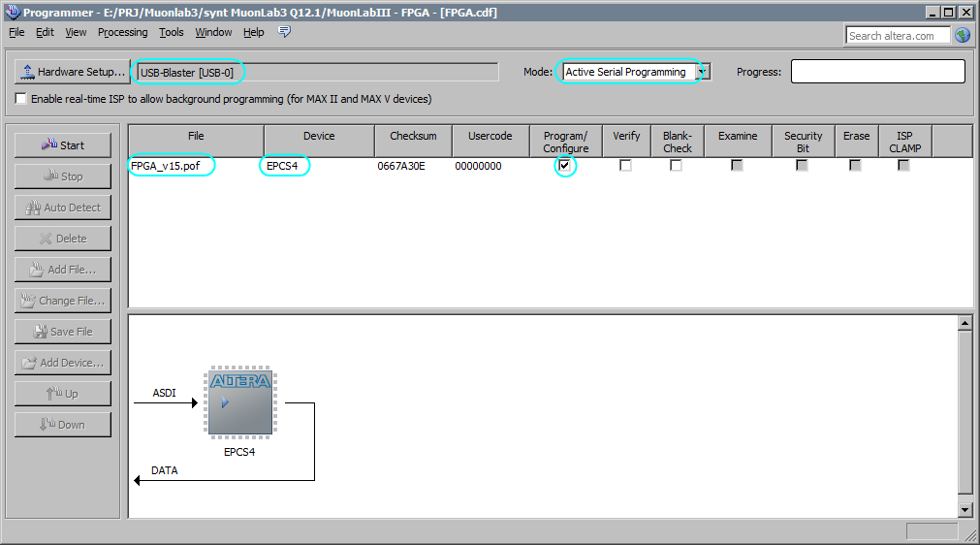This screenshot has width=980, height=545.
Task: Enable the Verify checkbox for EPCS4
Action: tap(626, 166)
